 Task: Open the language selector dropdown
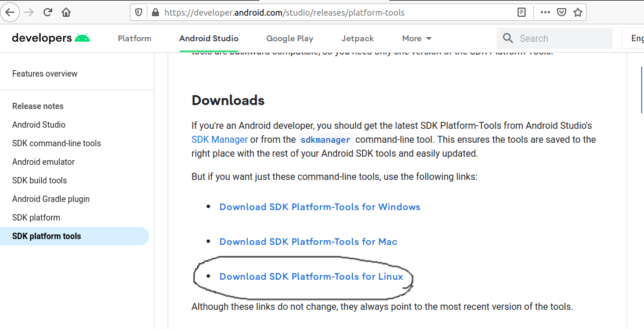pyautogui.click(x=633, y=38)
